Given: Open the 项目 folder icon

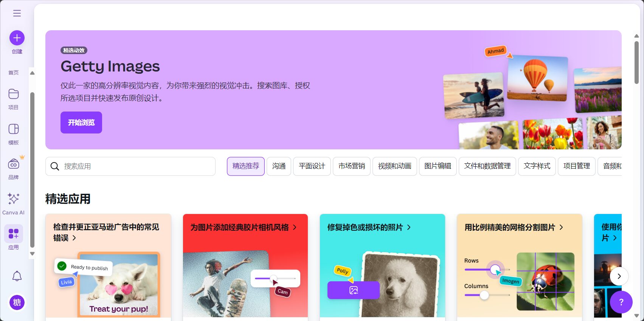Looking at the screenshot, I should (14, 94).
